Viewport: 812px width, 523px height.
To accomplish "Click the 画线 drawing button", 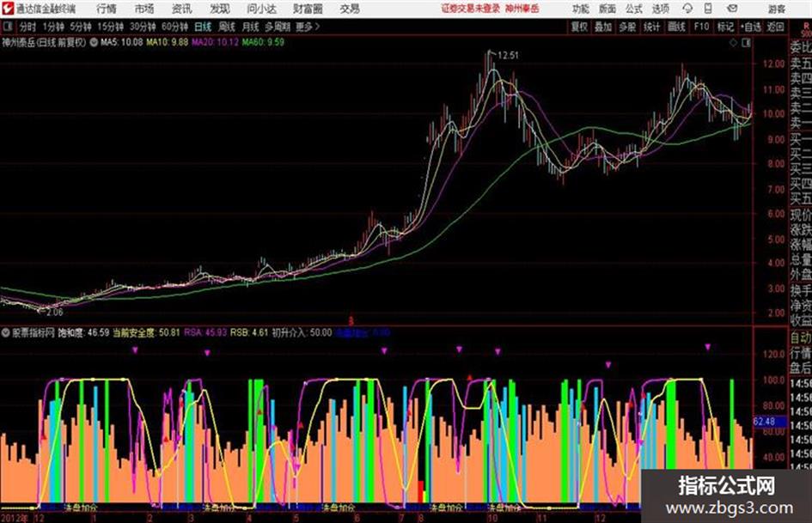I will point(677,27).
